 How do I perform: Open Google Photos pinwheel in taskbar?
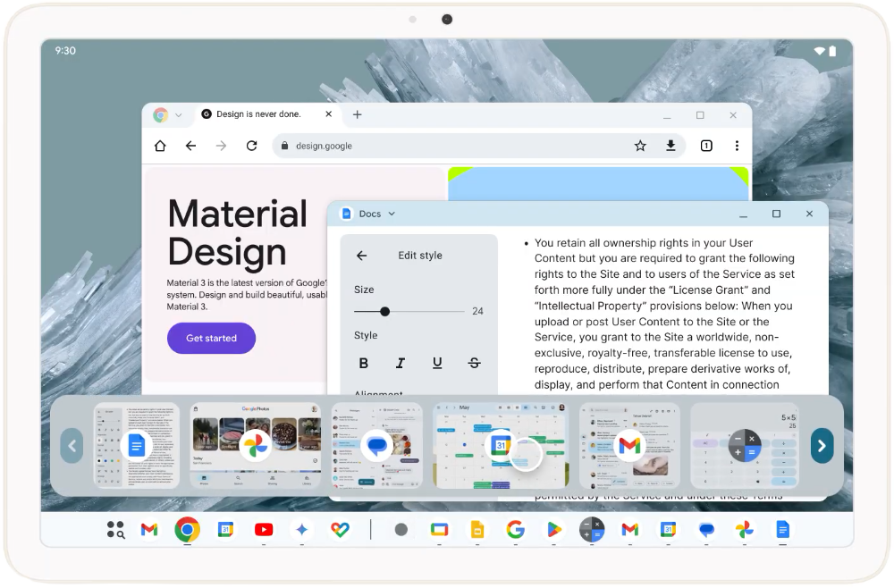coord(745,530)
